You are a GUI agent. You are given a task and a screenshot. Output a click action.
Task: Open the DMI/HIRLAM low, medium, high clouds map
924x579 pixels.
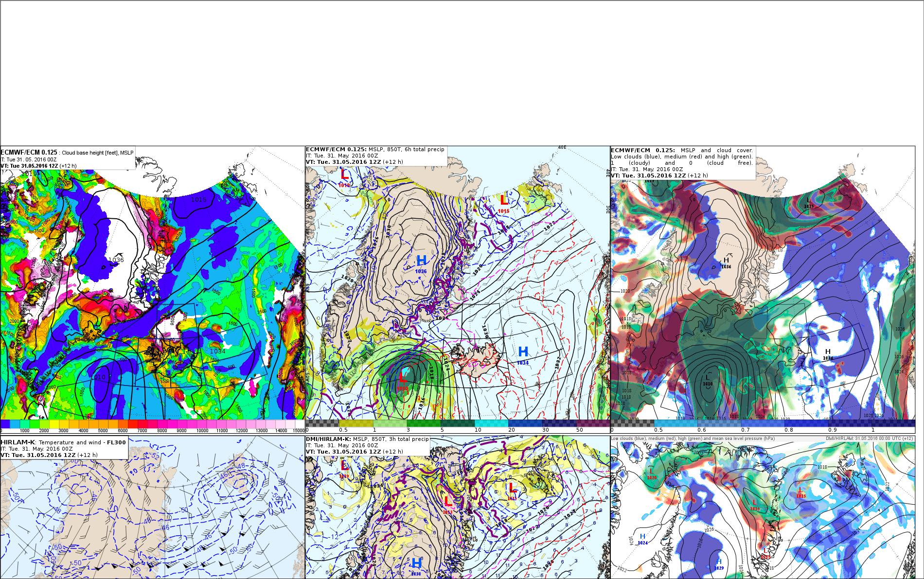[x=763, y=507]
